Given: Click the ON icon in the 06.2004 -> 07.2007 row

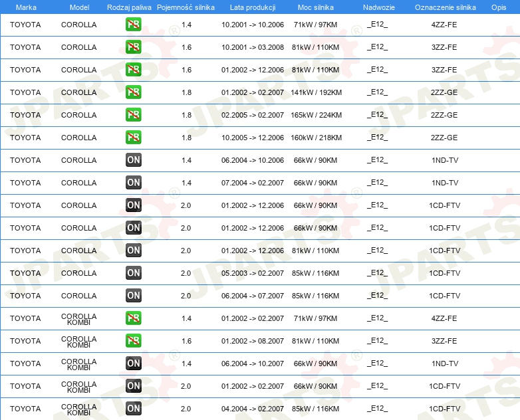Looking at the screenshot, I should pos(133,295).
